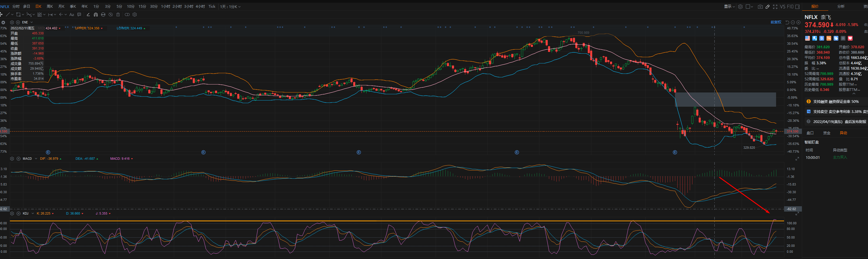Viewport: 868px width, 259px height.
Task: Select the wave pattern drawing tool
Action: tap(29, 15)
